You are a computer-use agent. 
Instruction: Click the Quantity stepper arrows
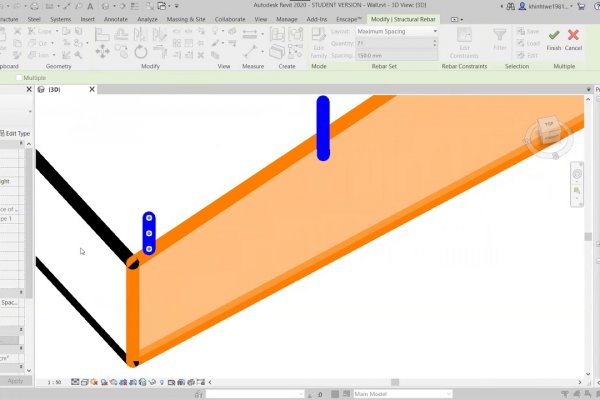tap(435, 44)
